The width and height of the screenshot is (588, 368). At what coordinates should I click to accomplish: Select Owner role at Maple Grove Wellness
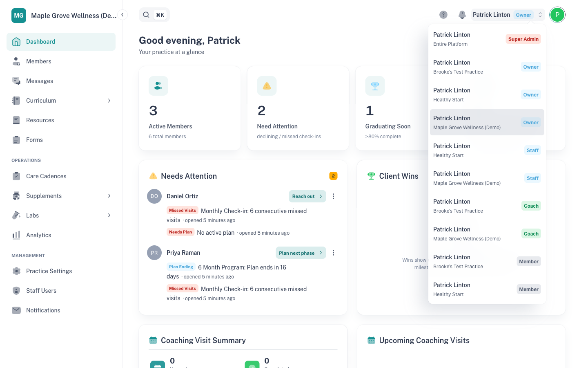tap(487, 122)
